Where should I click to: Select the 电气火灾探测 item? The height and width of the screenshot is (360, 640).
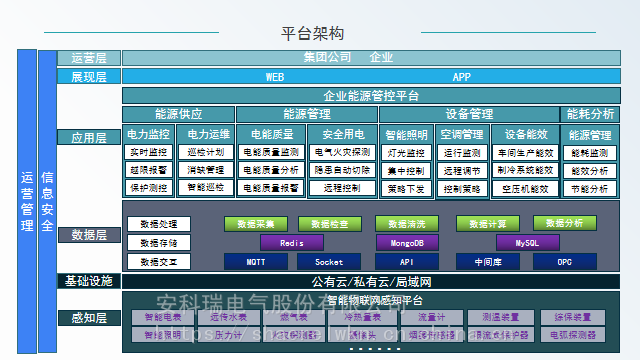(342, 152)
